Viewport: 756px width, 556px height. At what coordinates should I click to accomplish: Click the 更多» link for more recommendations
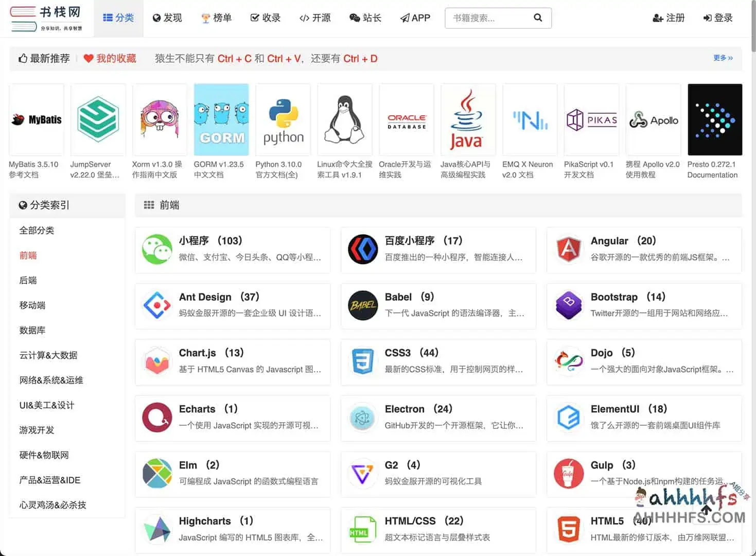[x=723, y=58]
